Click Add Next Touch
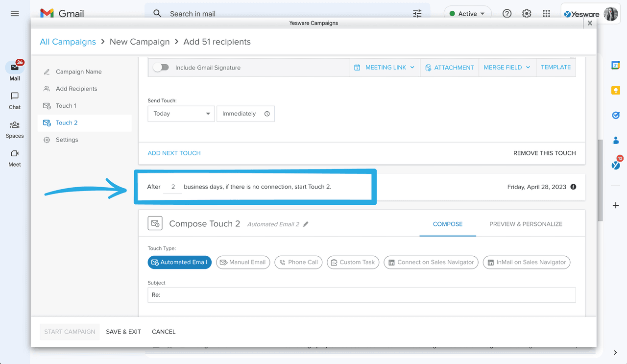This screenshot has width=627, height=364. (x=174, y=153)
